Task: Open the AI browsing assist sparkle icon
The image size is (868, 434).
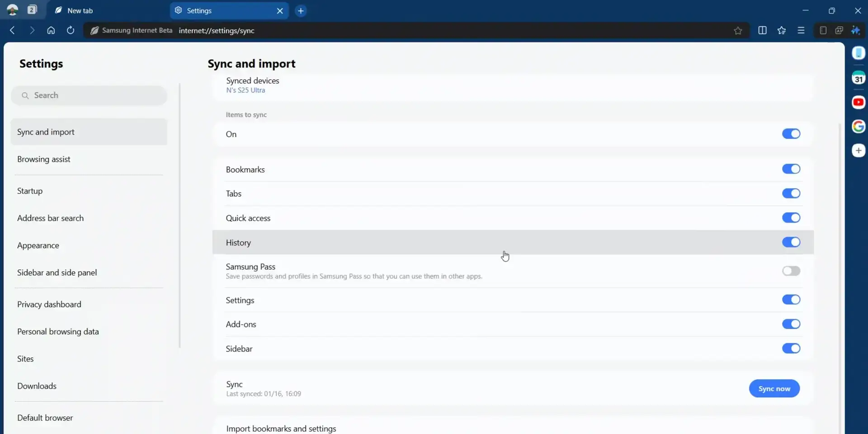Action: 856,30
